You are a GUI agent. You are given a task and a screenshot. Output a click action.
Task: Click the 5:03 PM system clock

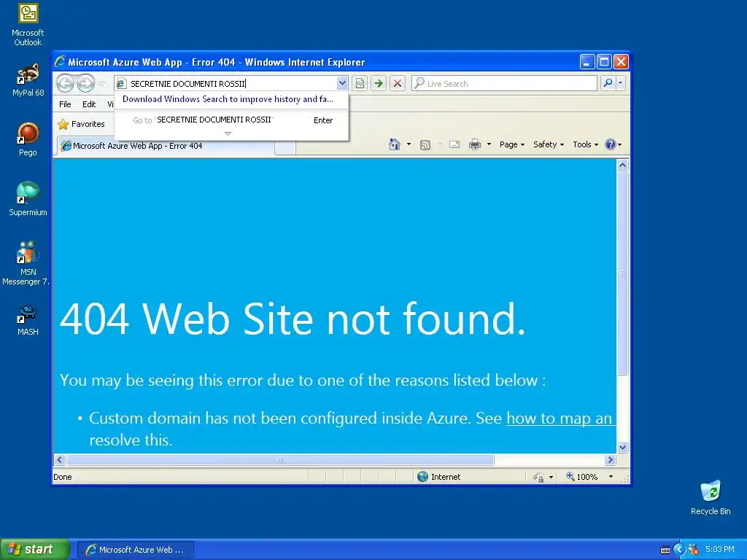click(x=719, y=550)
